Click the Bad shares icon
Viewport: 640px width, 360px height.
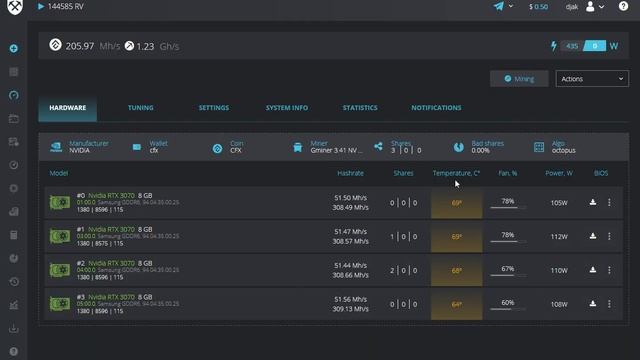click(x=458, y=147)
